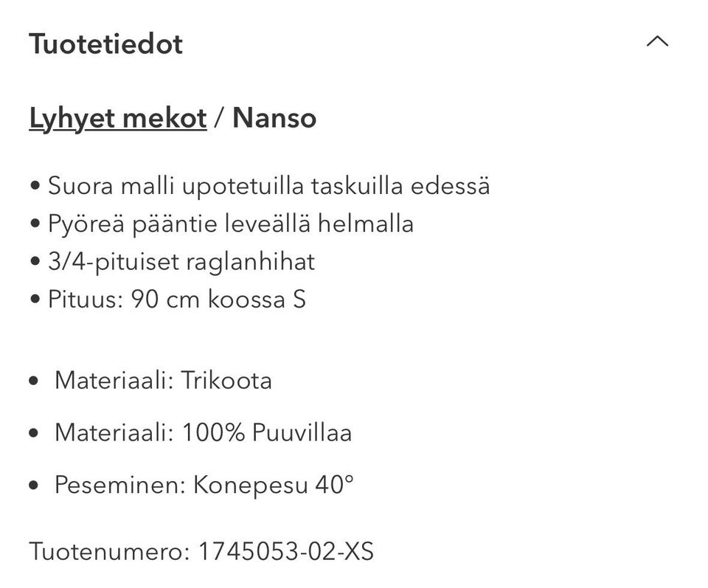Image resolution: width=708 pixels, height=588 pixels.
Task: Click the Tuotetiedot section heading
Action: coord(105,44)
